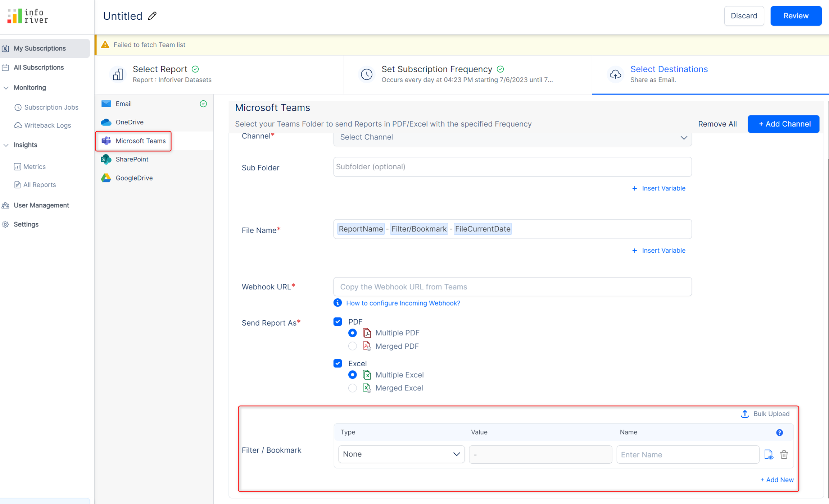
Task: Open the filter Type None dropdown
Action: pyautogui.click(x=401, y=454)
